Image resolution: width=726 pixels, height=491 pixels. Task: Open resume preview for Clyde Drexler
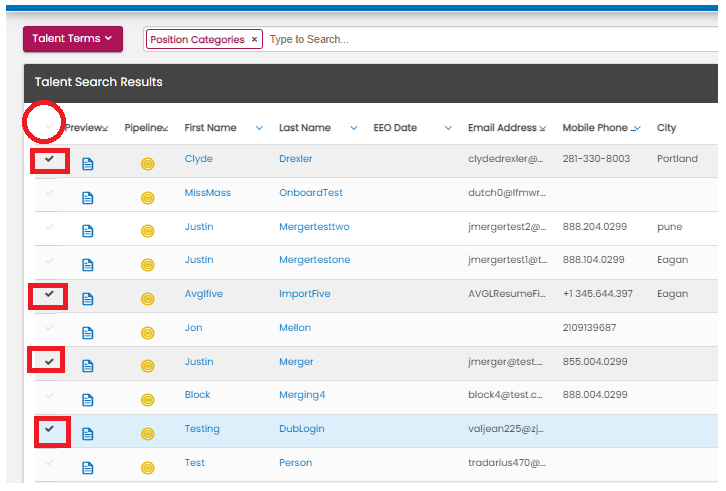(88, 164)
